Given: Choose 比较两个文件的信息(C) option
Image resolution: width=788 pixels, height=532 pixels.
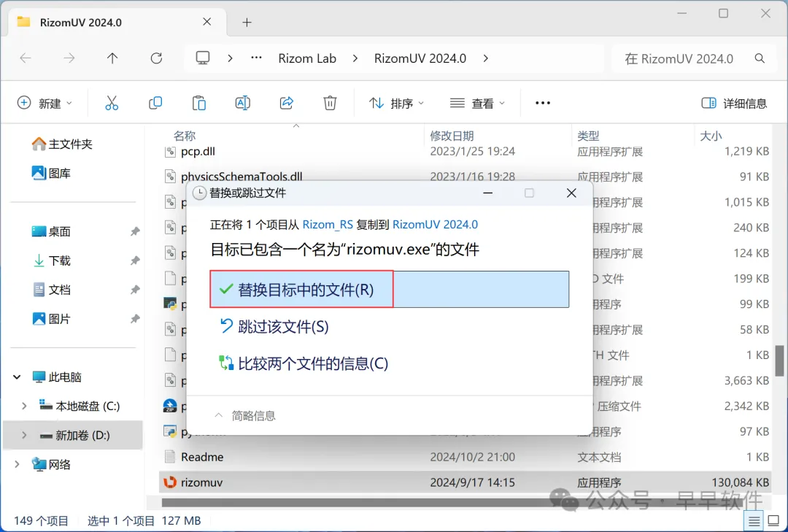Looking at the screenshot, I should coord(304,363).
